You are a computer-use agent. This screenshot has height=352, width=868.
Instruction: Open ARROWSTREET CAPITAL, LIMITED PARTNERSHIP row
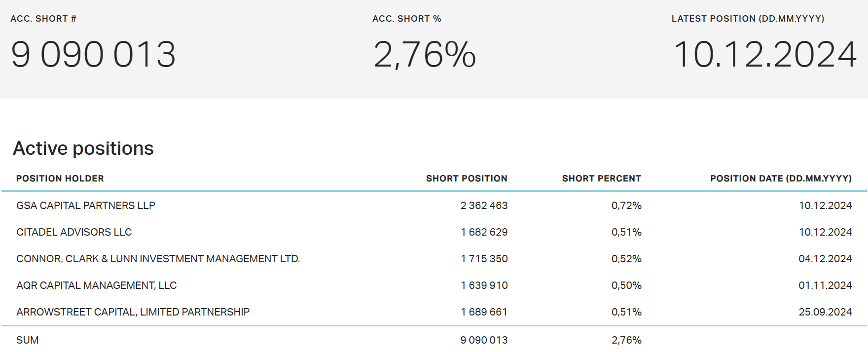click(x=434, y=312)
